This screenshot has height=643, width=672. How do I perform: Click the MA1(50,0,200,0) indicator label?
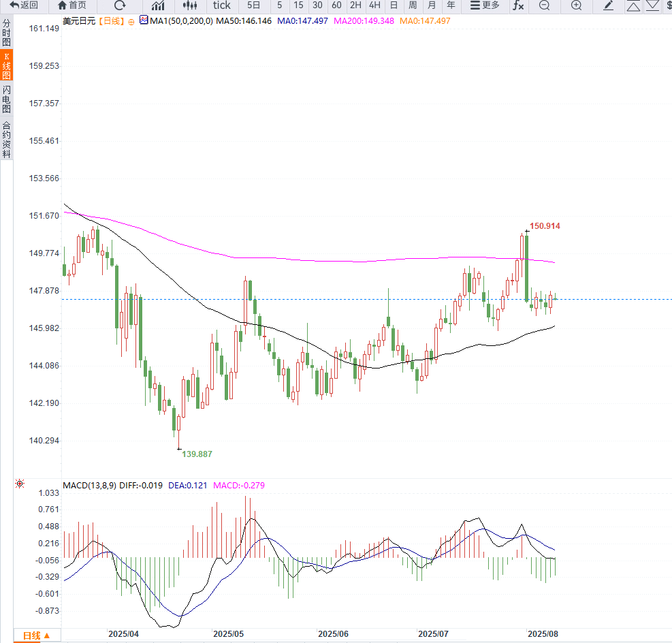pyautogui.click(x=181, y=21)
